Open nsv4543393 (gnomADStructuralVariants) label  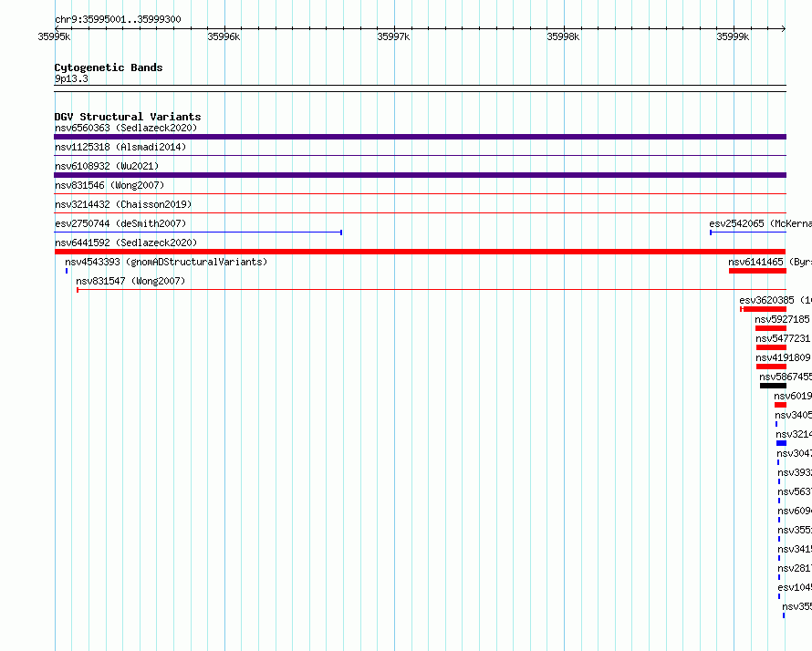[x=166, y=262]
